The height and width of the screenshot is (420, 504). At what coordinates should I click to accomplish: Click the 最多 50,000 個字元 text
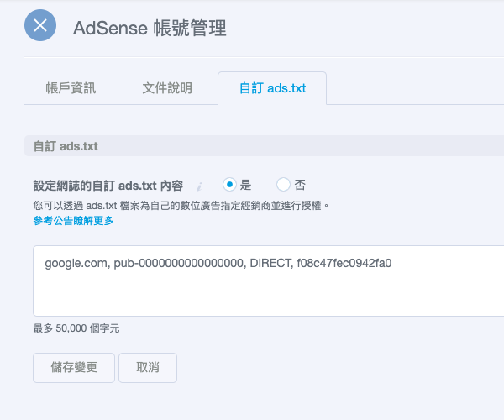(76, 328)
